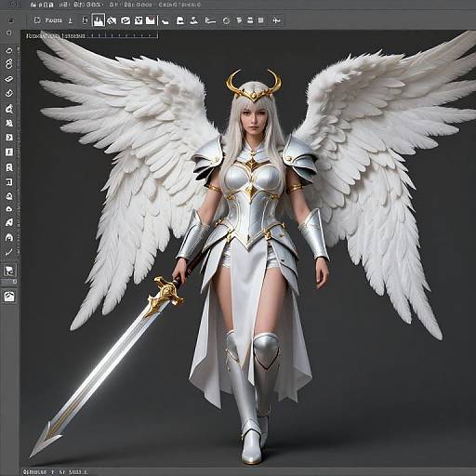
Task: Click the white square tool with vertical bar
Action: point(9,152)
